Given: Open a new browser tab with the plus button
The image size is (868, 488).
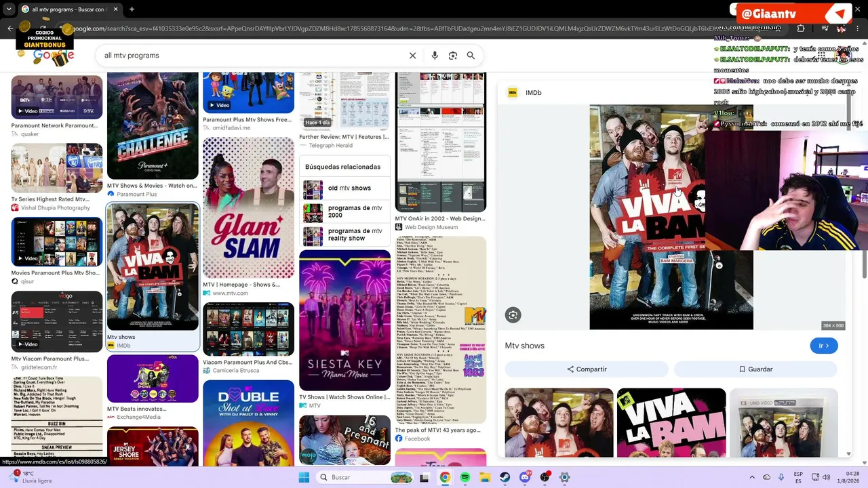Looking at the screenshot, I should click(x=132, y=9).
